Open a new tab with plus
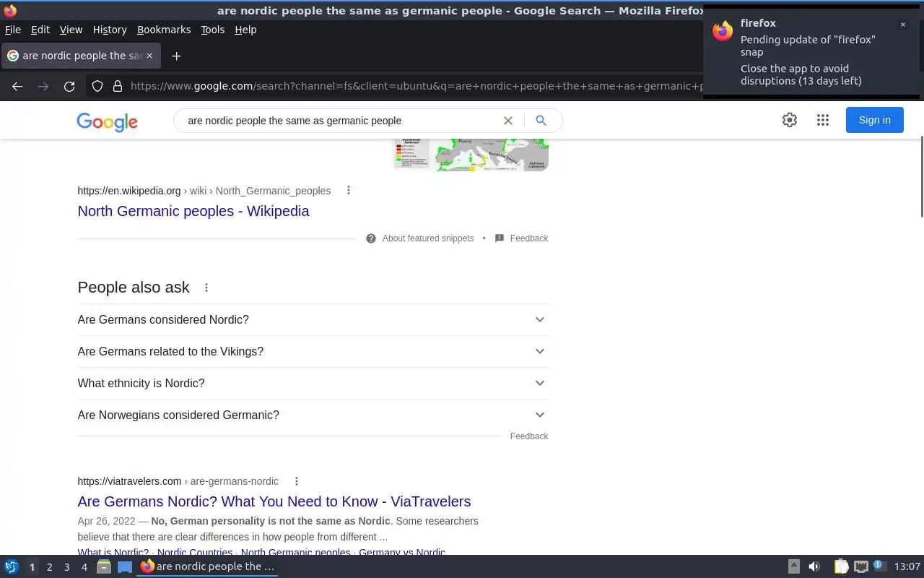The width and height of the screenshot is (924, 578). (x=176, y=56)
